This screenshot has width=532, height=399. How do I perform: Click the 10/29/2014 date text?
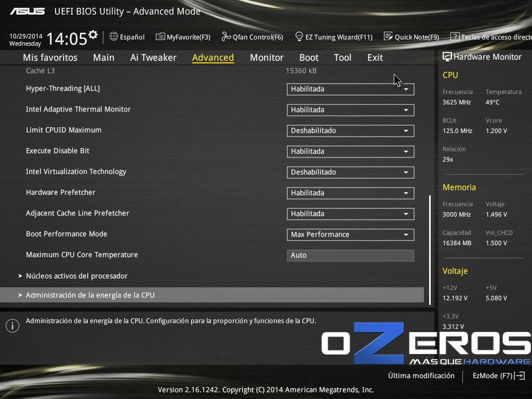(26, 36)
